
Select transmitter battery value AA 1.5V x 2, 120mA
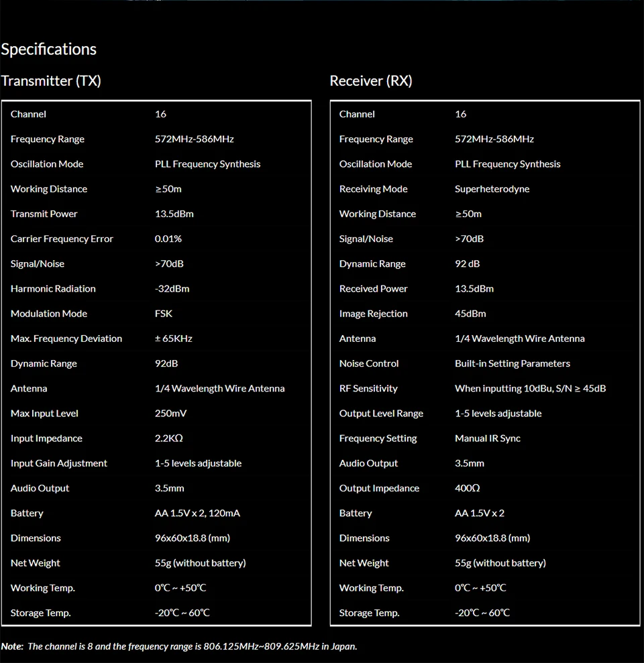tap(198, 514)
